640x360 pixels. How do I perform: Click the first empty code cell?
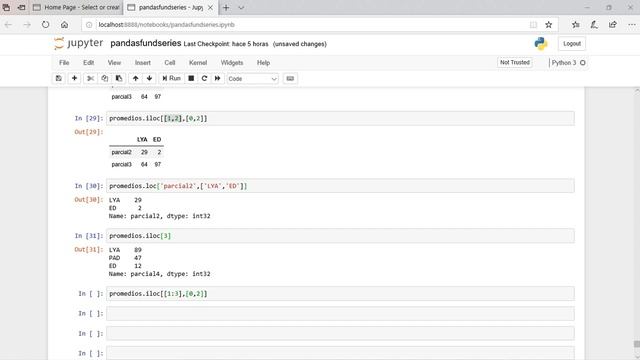click(x=340, y=313)
